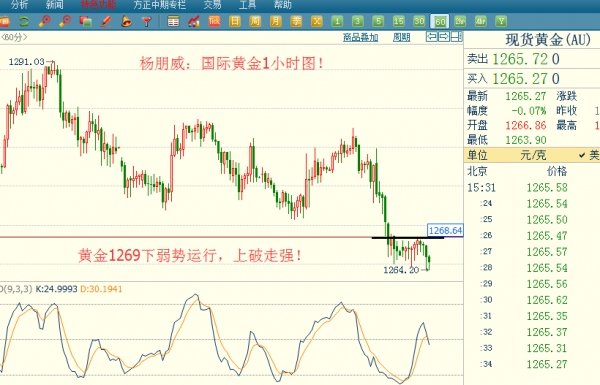The width and height of the screenshot is (600, 385).
Task: Switch to weekly 周 period
Action: coord(255,21)
